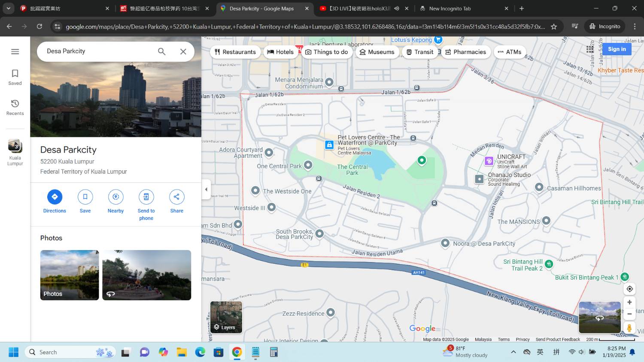Mute the 3D LIVE YouTube tab audio
644x362 pixels.
coord(397,9)
